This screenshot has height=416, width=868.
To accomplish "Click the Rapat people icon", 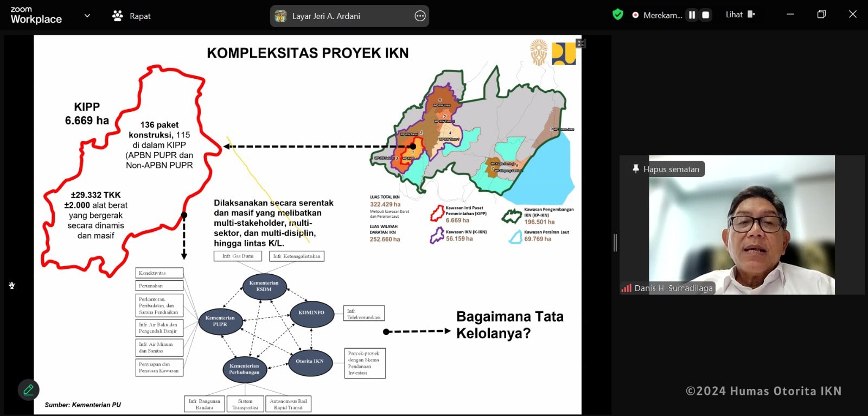I will pos(117,16).
